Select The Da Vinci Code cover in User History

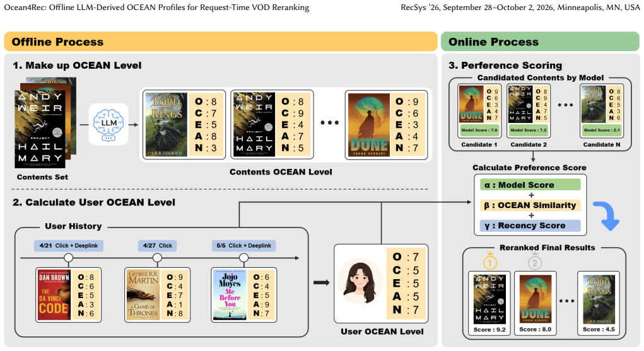[54, 295]
